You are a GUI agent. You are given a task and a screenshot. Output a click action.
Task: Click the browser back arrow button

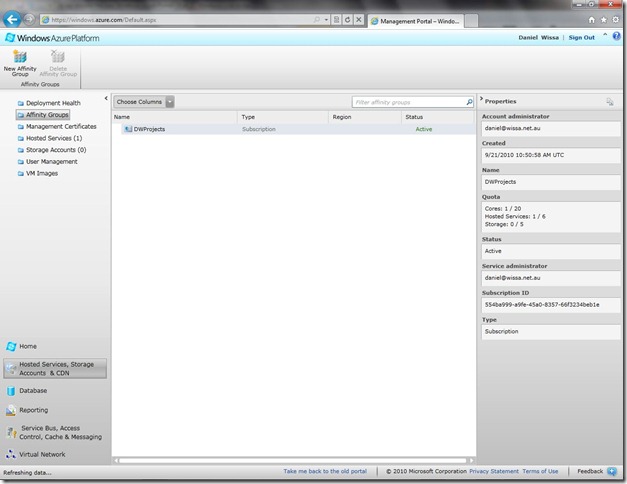tap(12, 19)
